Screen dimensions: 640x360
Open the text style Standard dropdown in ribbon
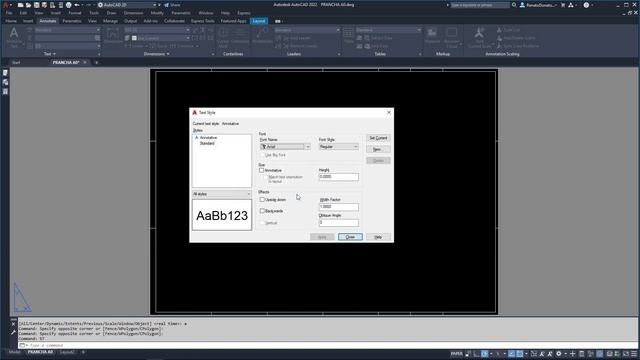(x=67, y=30)
